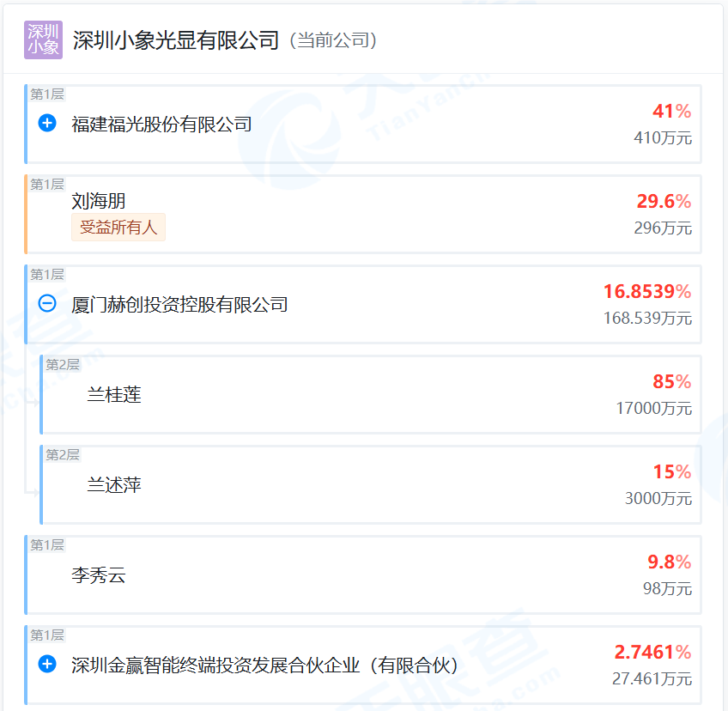Screen dimensions: 728x711
Task: Click the 29.6% shareholding of 刘海朋
Action: (x=664, y=202)
